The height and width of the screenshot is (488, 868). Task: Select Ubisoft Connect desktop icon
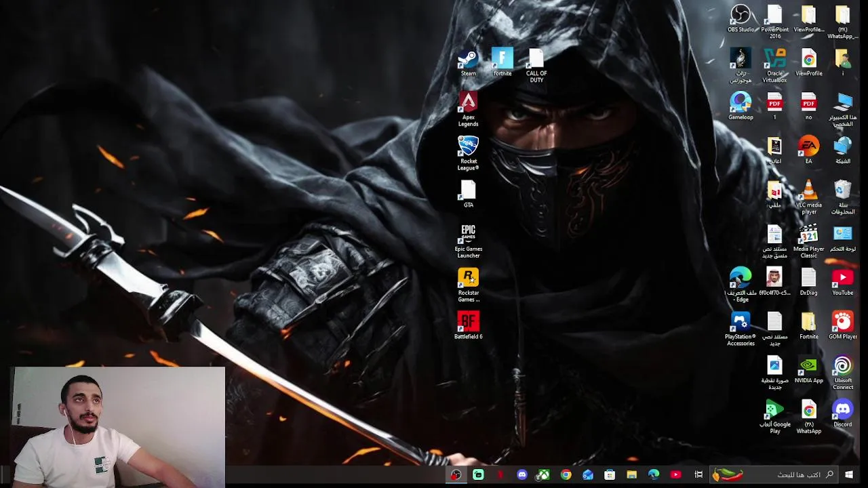tap(842, 373)
